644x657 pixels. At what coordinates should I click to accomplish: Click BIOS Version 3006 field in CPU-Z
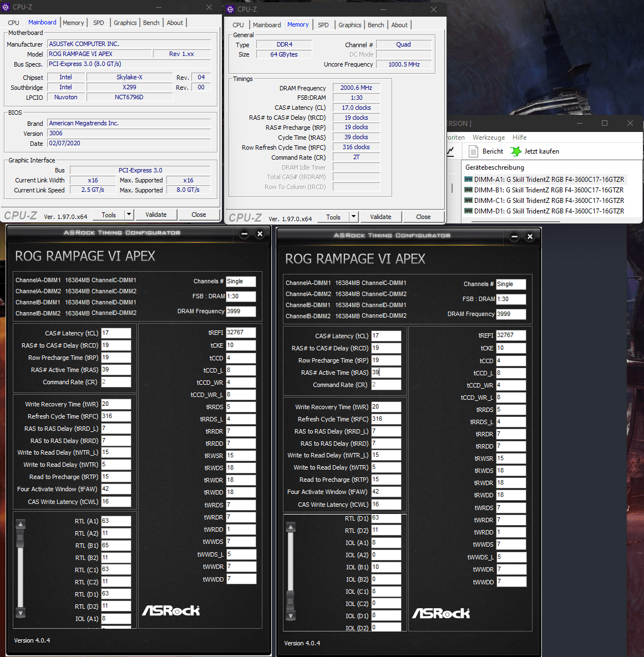tap(129, 133)
